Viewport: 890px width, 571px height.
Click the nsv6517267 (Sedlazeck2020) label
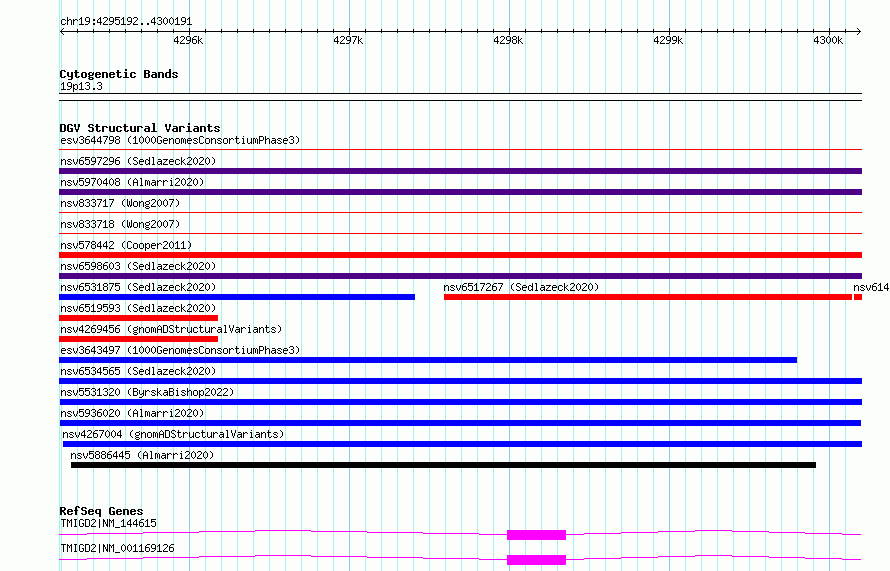[521, 287]
